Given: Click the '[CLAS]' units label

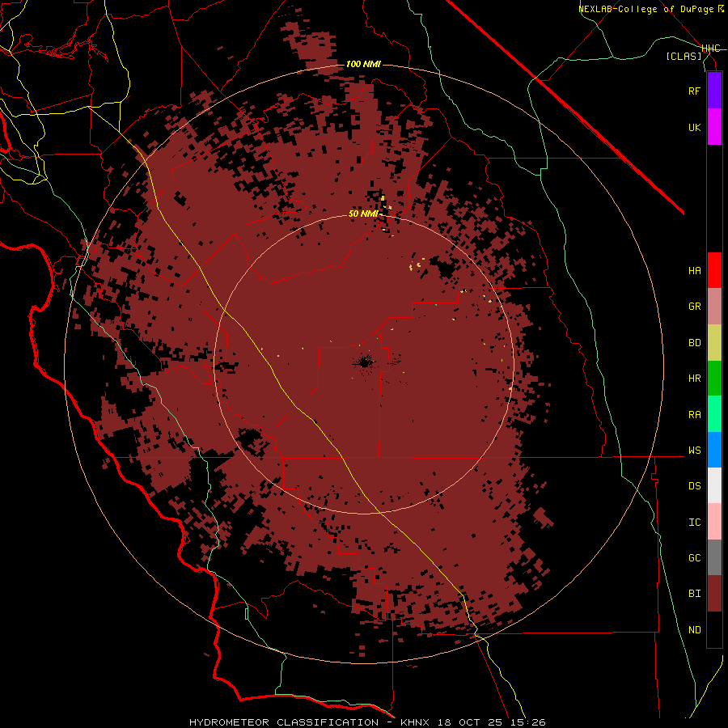Looking at the screenshot, I should (684, 57).
